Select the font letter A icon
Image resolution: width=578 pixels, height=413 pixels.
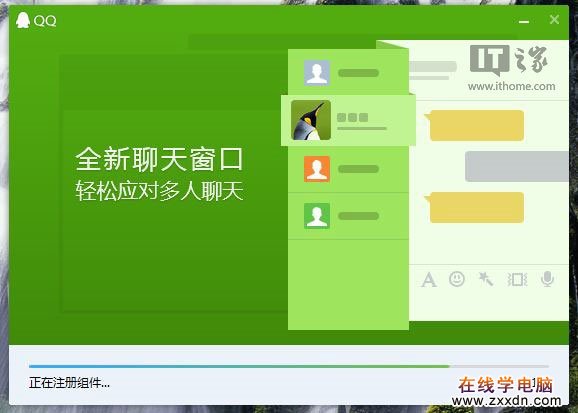[429, 280]
